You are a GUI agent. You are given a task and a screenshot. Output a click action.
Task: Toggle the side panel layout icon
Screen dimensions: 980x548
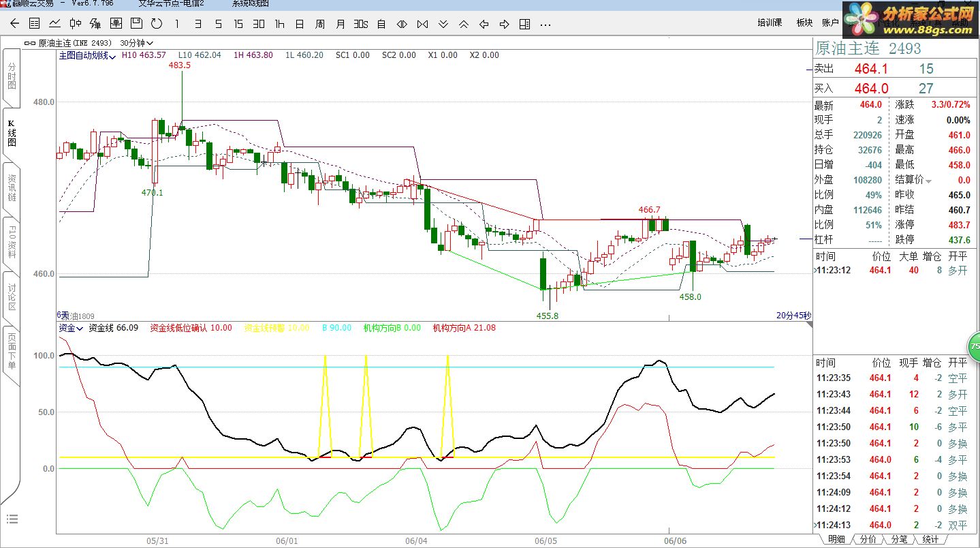click(x=524, y=24)
